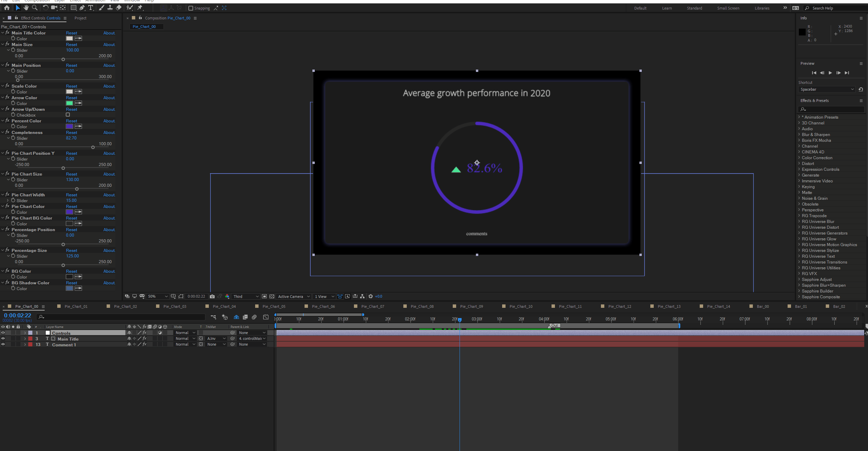868x451 pixels.
Task: Open the Pie Chart Color swatch
Action: pos(69,212)
